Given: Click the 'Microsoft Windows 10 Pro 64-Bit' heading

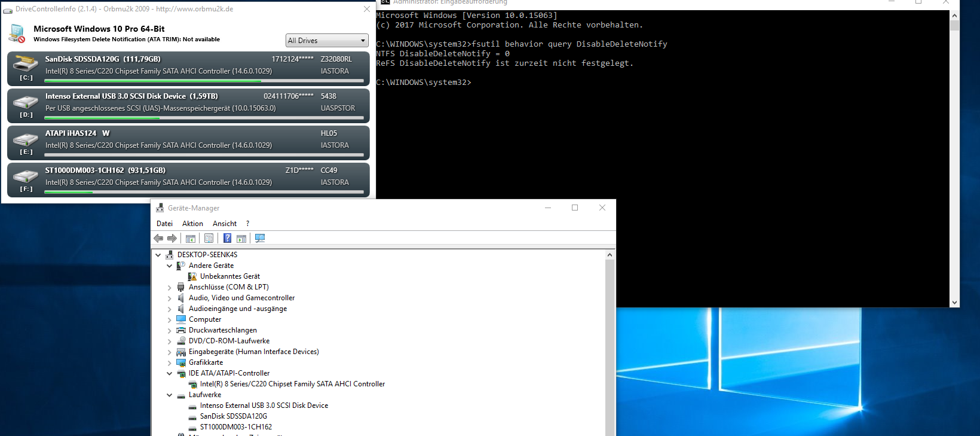Looking at the screenshot, I should click(99, 29).
